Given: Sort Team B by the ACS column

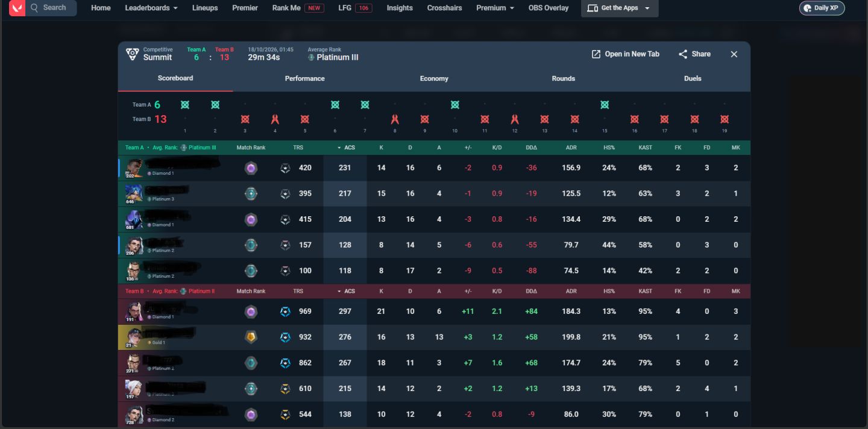Looking at the screenshot, I should tap(346, 291).
